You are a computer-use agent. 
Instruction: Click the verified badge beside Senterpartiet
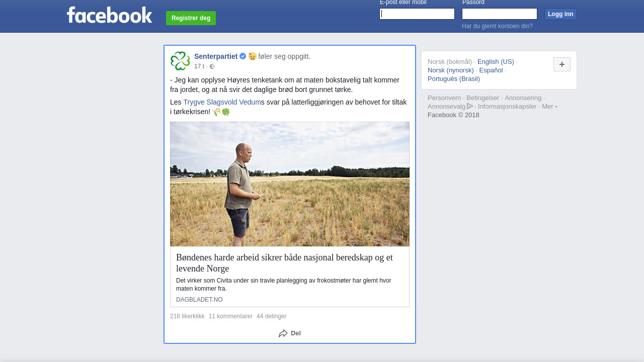[243, 56]
